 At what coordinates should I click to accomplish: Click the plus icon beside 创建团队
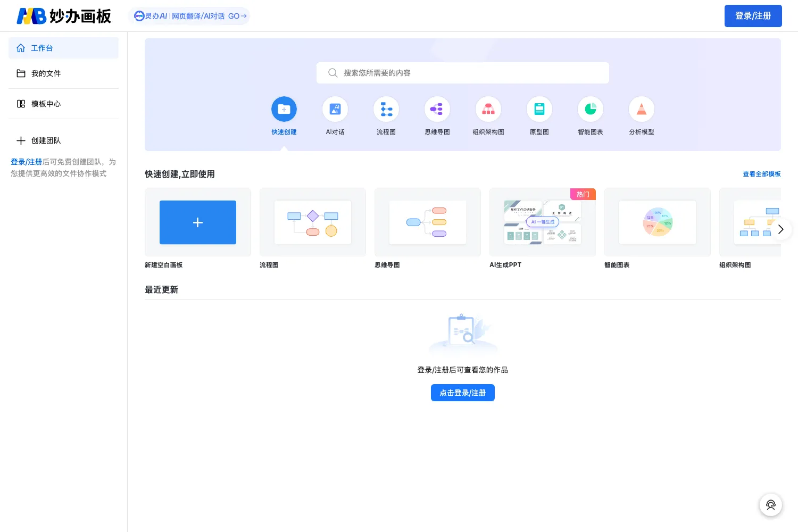pos(21,140)
